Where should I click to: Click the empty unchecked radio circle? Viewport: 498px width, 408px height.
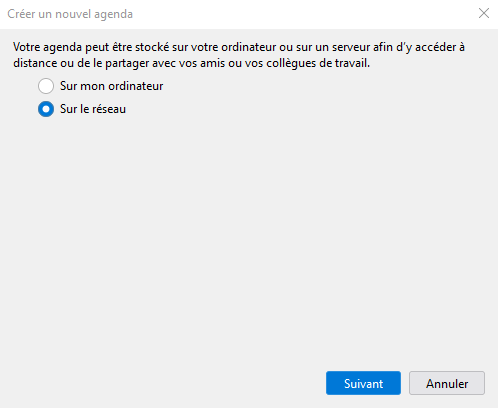coord(46,86)
